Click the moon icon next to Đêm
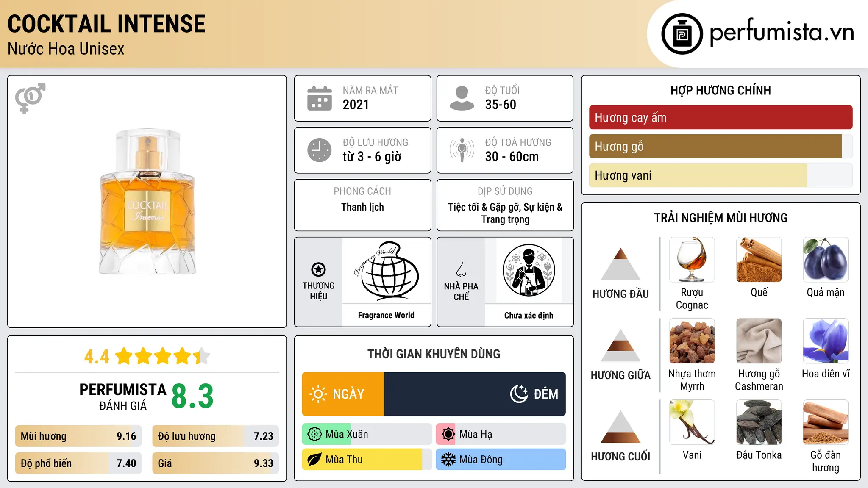Viewport: 868px width, 488px height. (519, 394)
